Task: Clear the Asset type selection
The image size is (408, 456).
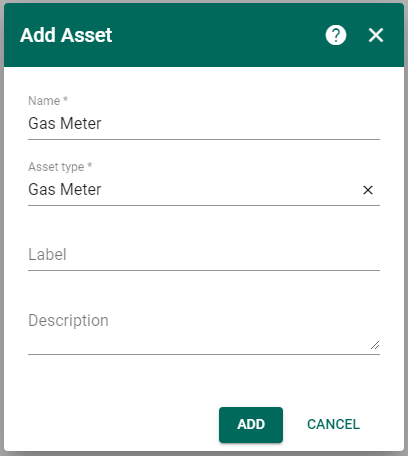Action: [368, 190]
